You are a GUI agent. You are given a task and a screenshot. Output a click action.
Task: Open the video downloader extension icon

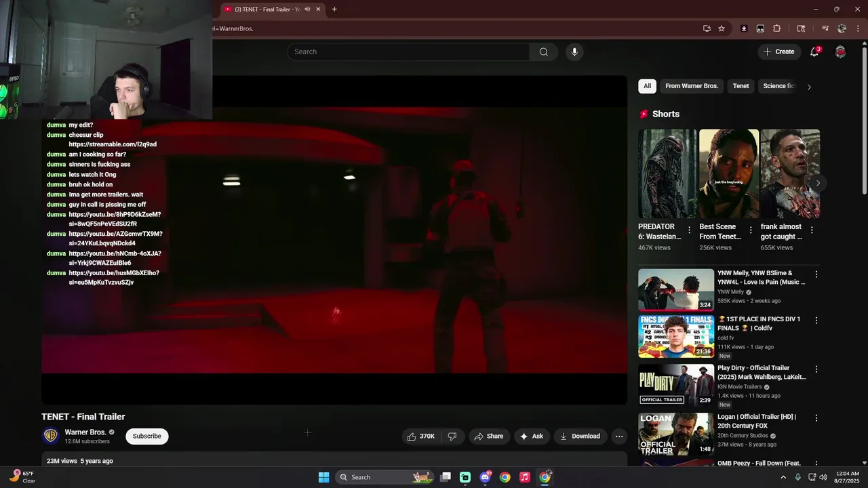click(744, 28)
